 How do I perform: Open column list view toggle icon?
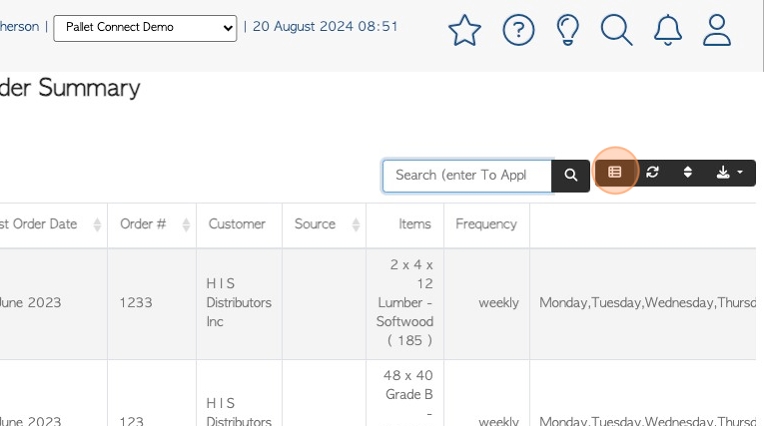click(x=614, y=172)
